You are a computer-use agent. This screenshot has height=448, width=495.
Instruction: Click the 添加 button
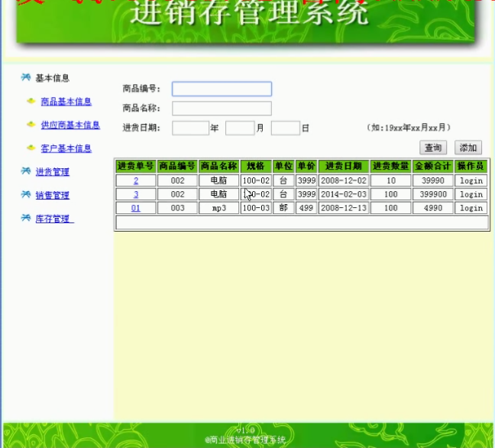468,148
